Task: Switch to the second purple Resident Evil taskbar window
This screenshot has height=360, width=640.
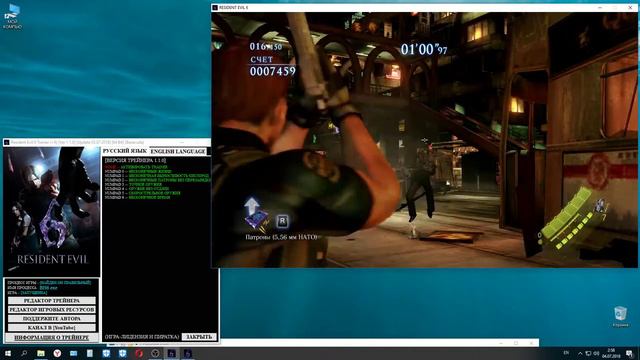Action: [187, 353]
